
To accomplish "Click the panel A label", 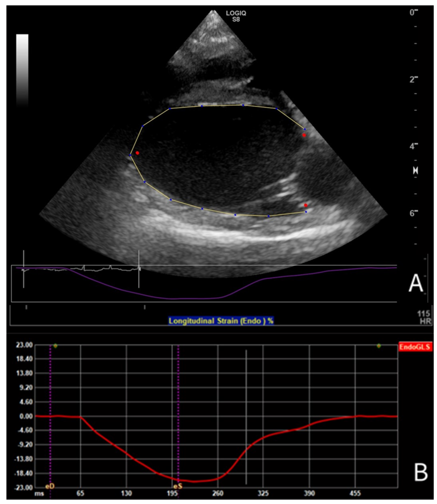I will pyautogui.click(x=416, y=283).
